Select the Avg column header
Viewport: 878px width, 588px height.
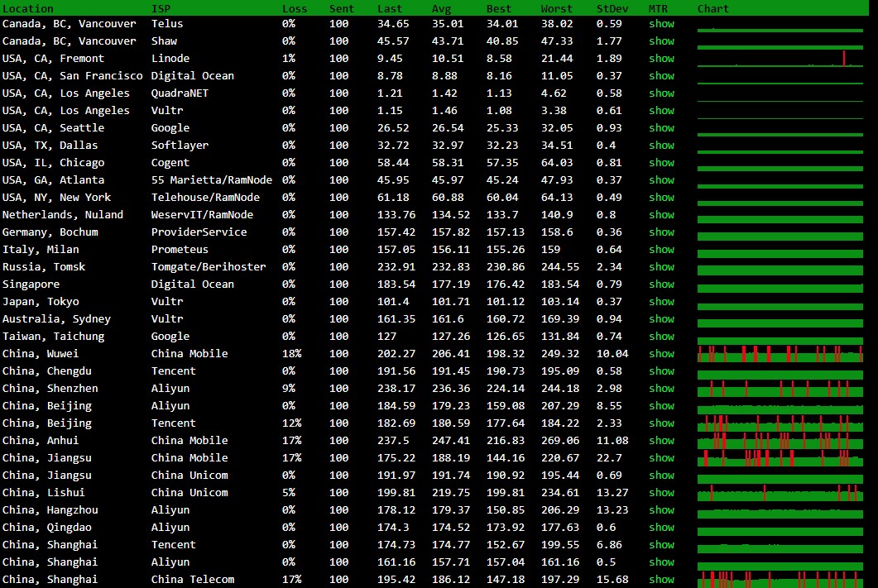(442, 8)
